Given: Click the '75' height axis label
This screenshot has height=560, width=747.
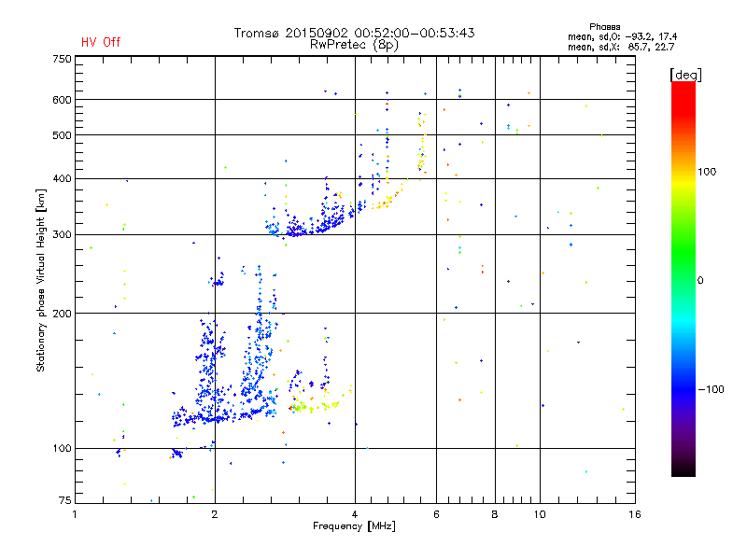Looking at the screenshot, I should click(x=65, y=500).
